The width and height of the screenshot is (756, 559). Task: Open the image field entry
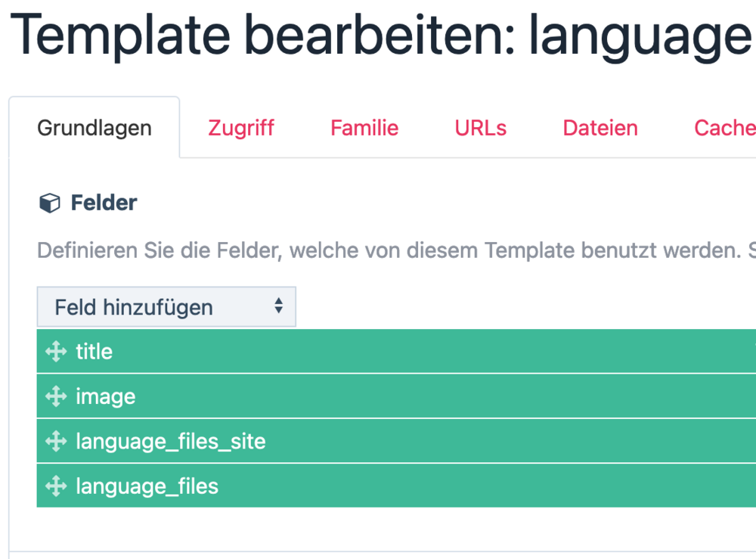click(106, 396)
